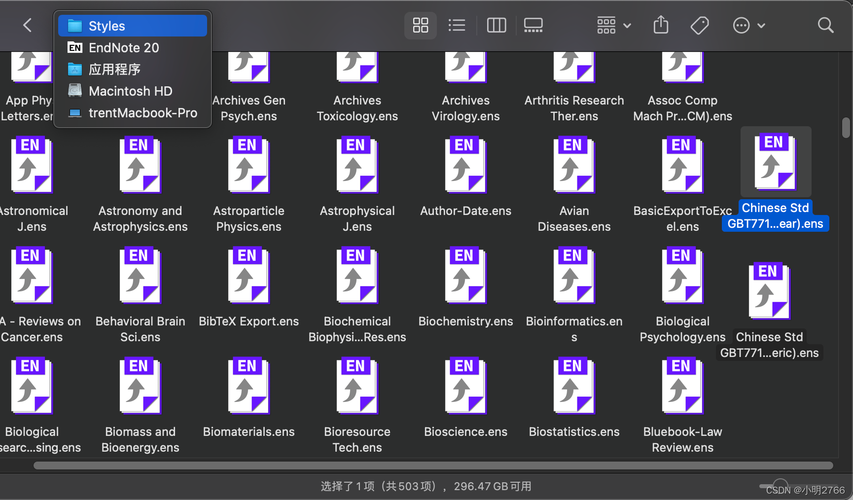The height and width of the screenshot is (500, 853).
Task: Open Finder search magnifier
Action: tap(825, 25)
